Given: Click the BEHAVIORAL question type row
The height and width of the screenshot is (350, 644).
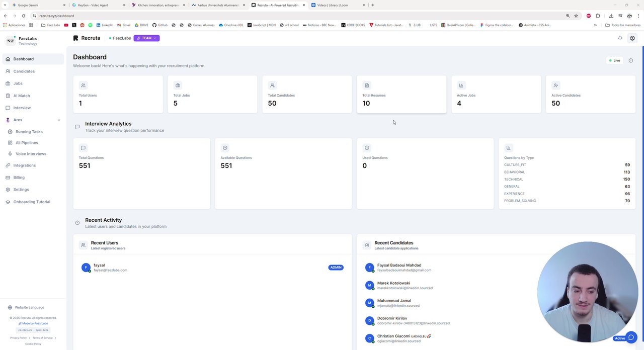Looking at the screenshot, I should (x=567, y=172).
